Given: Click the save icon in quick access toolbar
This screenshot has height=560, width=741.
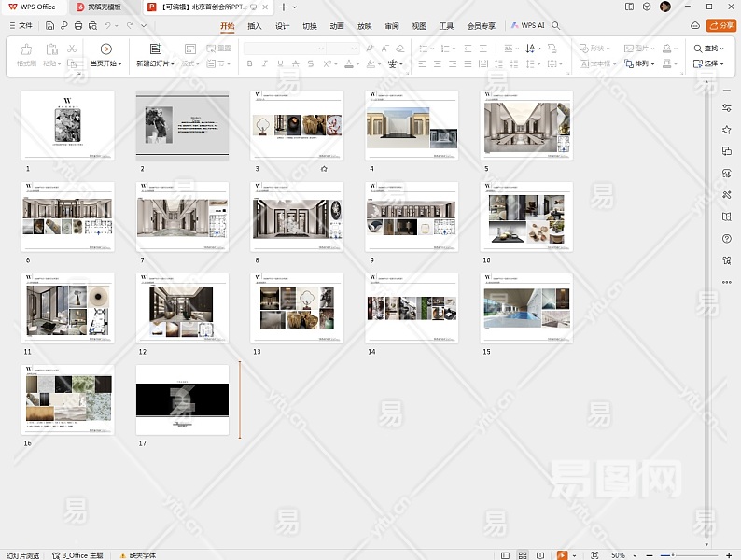Looking at the screenshot, I should pos(49,26).
